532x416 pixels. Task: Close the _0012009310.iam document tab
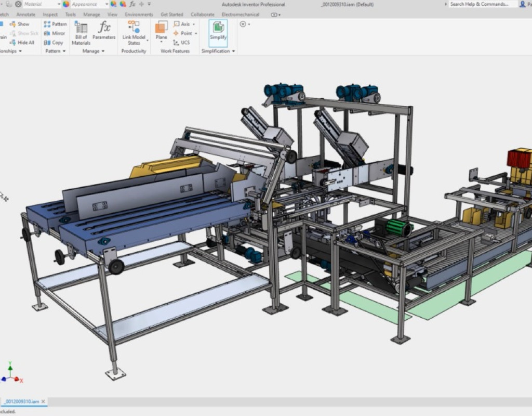[43, 401]
